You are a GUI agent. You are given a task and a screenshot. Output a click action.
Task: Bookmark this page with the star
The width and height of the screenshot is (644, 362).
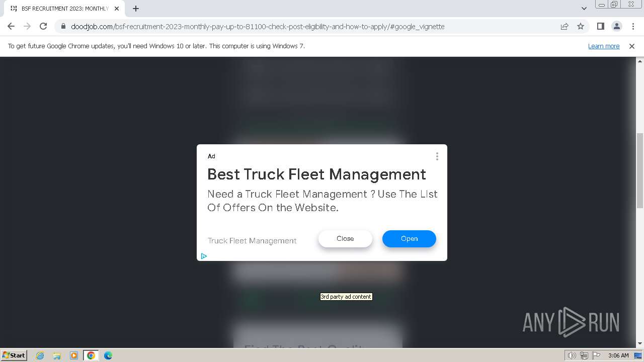[581, 26]
